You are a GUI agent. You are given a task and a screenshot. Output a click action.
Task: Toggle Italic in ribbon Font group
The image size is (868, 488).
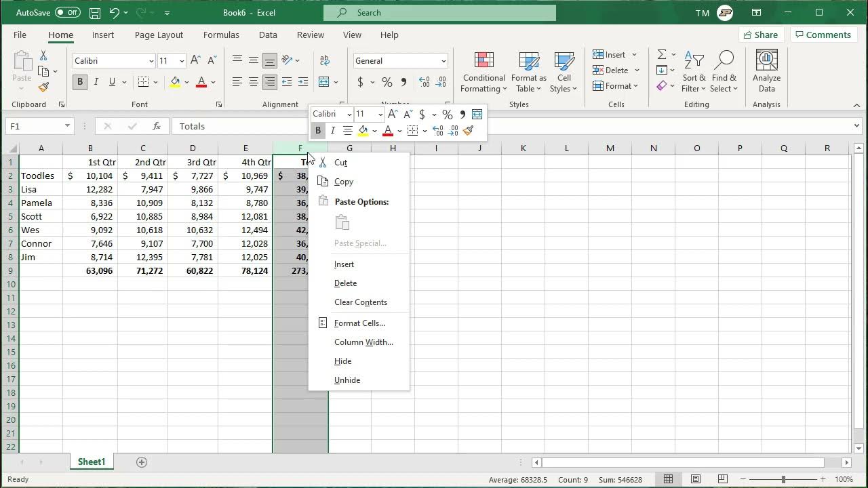click(x=96, y=82)
